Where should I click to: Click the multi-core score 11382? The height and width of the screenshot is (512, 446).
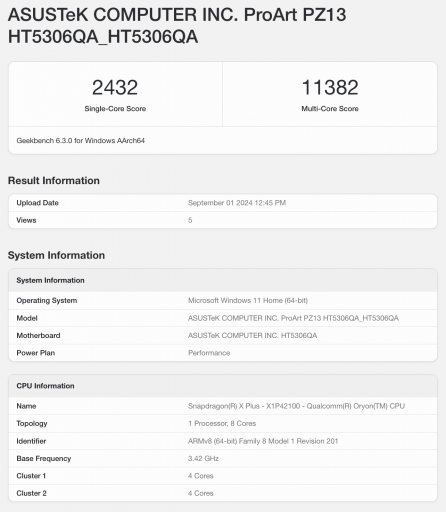pos(330,87)
